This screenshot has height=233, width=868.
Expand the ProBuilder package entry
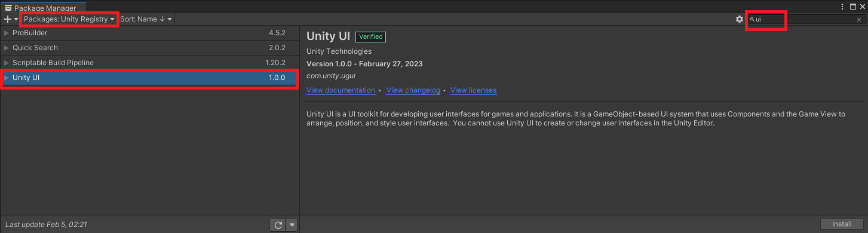click(7, 33)
